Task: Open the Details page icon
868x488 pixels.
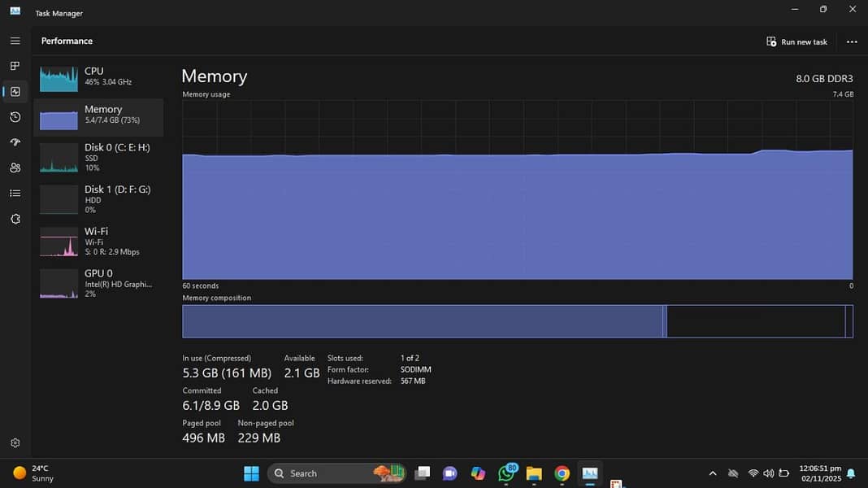Action: pos(15,194)
